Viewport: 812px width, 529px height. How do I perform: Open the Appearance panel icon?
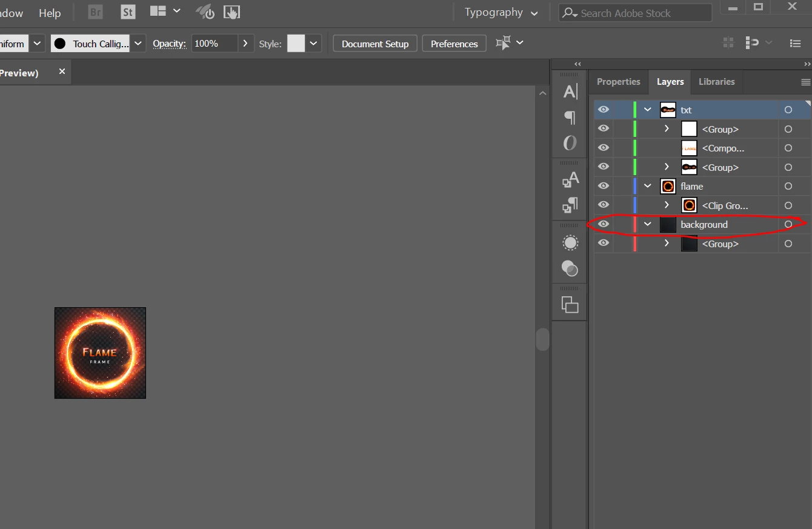[x=570, y=243]
